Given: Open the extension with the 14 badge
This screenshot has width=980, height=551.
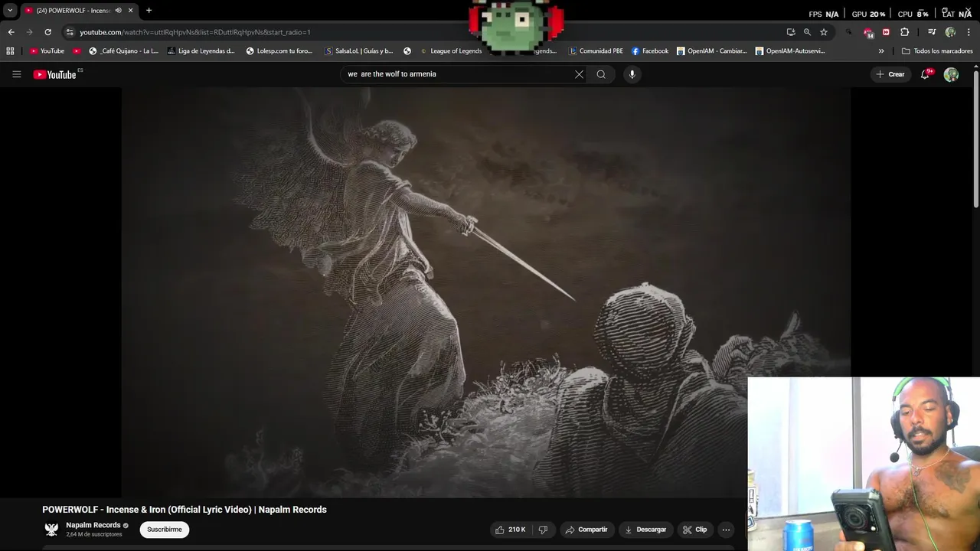Looking at the screenshot, I should pos(867,32).
